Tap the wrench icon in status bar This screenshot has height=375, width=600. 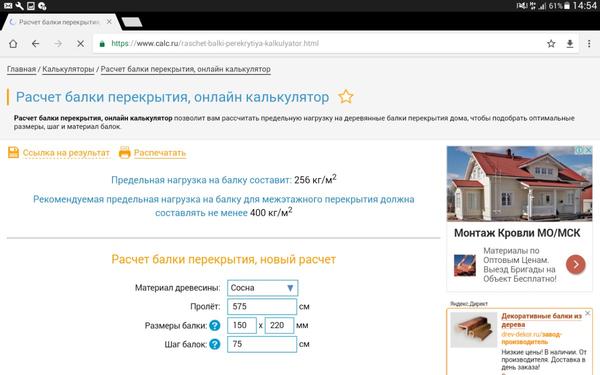click(x=19, y=6)
